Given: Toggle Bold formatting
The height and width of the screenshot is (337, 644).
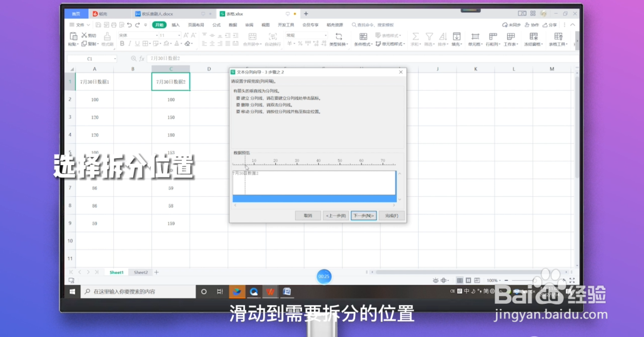Looking at the screenshot, I should tap(122, 44).
